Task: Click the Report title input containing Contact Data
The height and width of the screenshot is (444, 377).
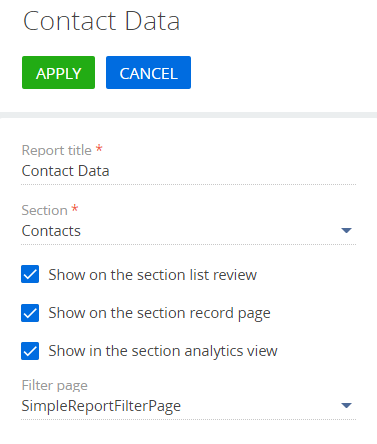Action: click(x=188, y=171)
